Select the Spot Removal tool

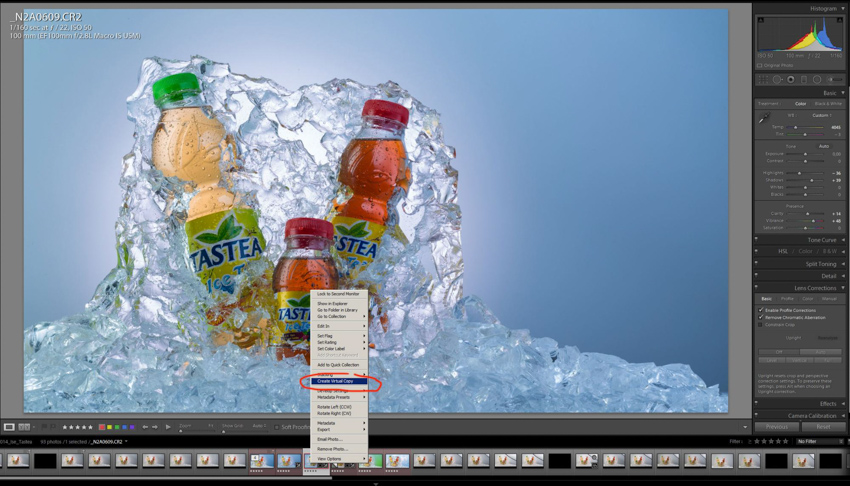click(777, 80)
